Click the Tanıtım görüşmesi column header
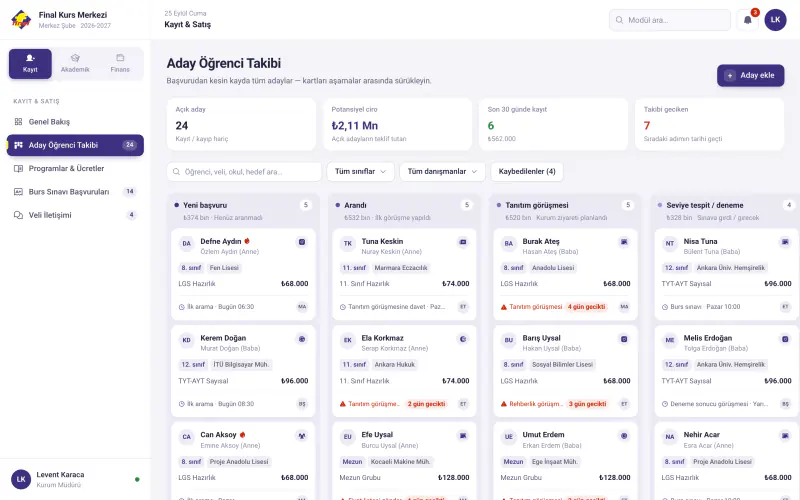 [x=565, y=210]
